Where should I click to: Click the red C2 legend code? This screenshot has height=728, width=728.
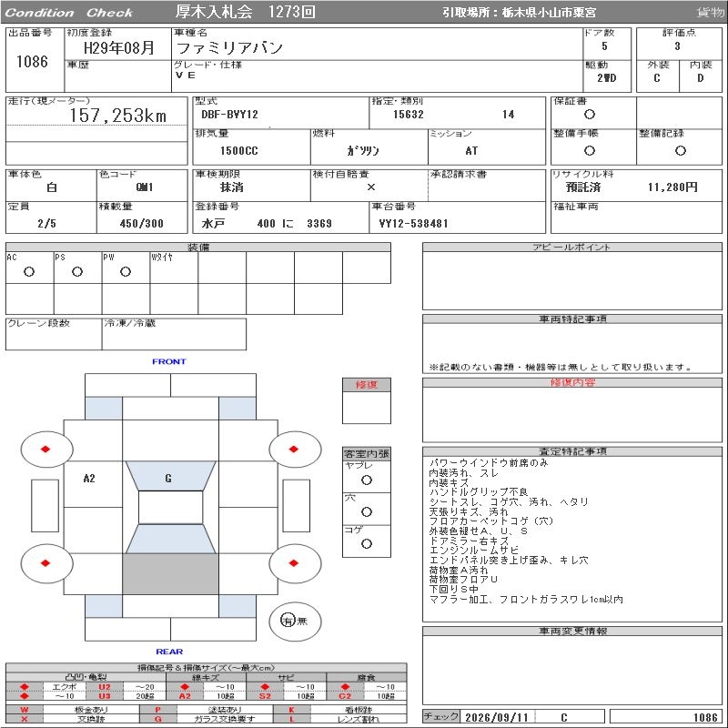click(345, 696)
